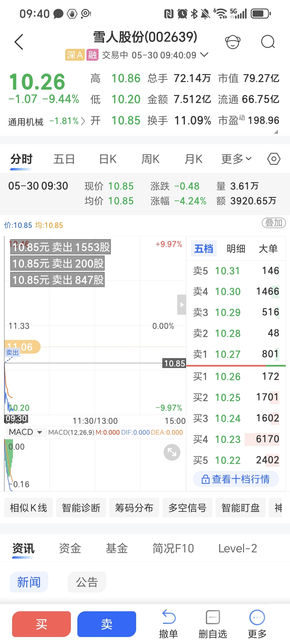Switch to 日K chart tab
This screenshot has height=644, width=290.
pyautogui.click(x=108, y=159)
